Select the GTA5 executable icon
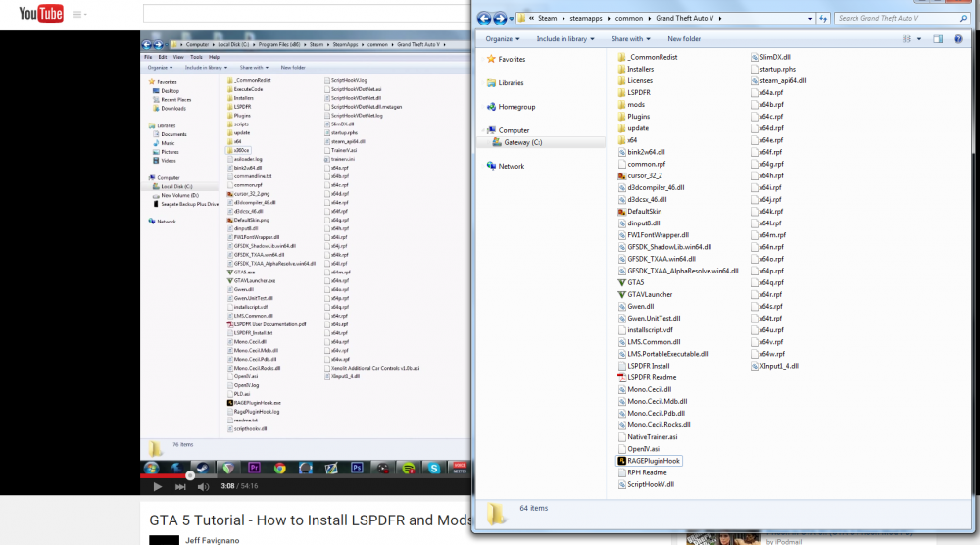980x545 pixels. pos(621,282)
